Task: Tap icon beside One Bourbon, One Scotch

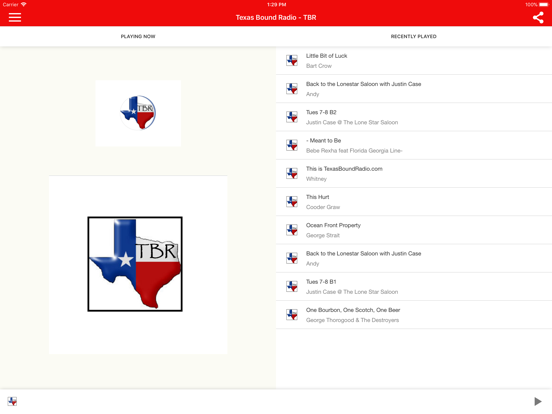Action: [x=292, y=315]
